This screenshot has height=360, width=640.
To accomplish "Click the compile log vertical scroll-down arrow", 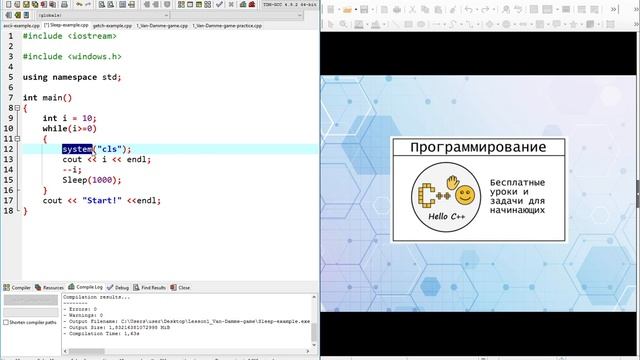I will point(314,345).
